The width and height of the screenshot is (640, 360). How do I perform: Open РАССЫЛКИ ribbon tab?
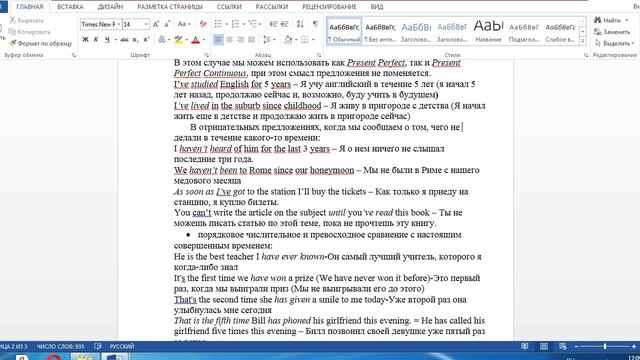tap(271, 7)
